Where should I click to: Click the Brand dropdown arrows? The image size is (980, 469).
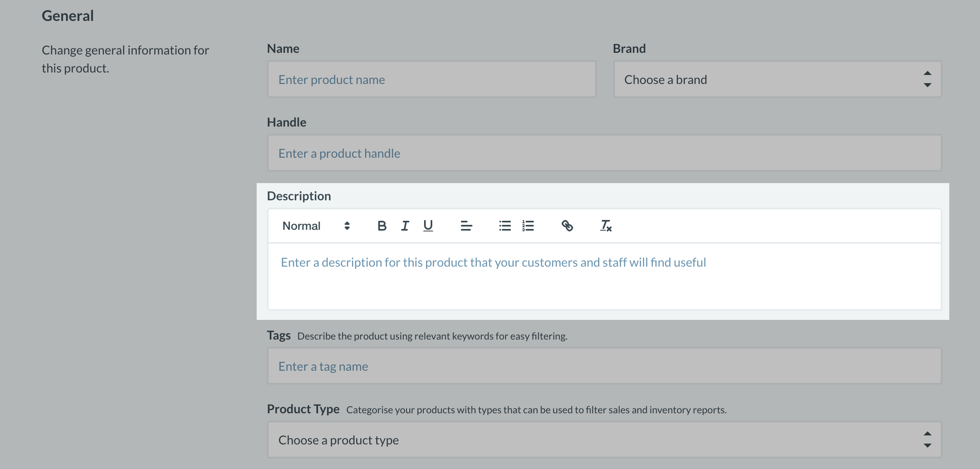pos(927,79)
